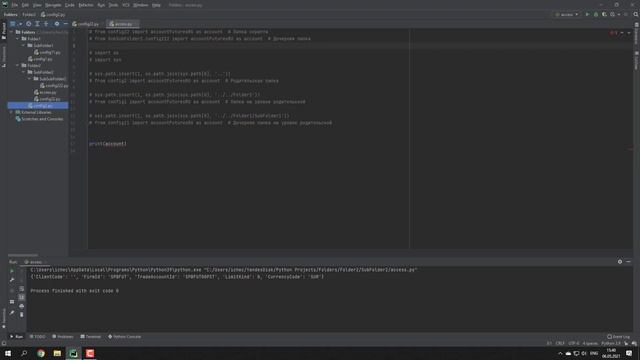
Task: Open Search Everywhere magnifier
Action: tap(636, 14)
